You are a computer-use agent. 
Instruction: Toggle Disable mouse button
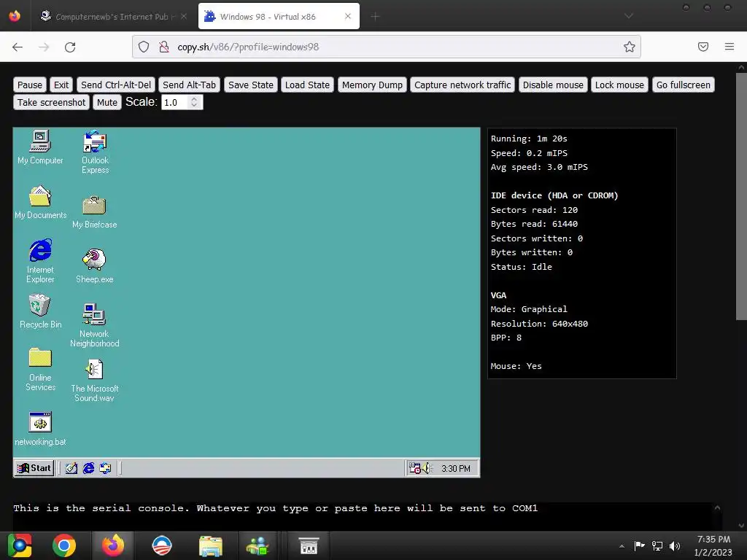click(x=553, y=85)
